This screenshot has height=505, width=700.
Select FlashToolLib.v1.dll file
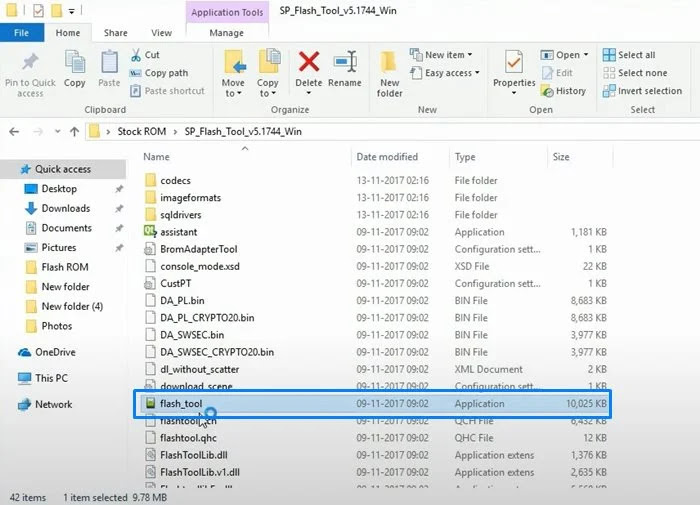click(x=200, y=472)
